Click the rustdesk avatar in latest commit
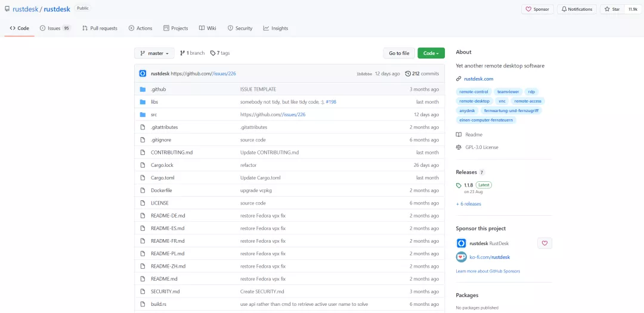Viewport: 644px width, 313px height. click(143, 73)
